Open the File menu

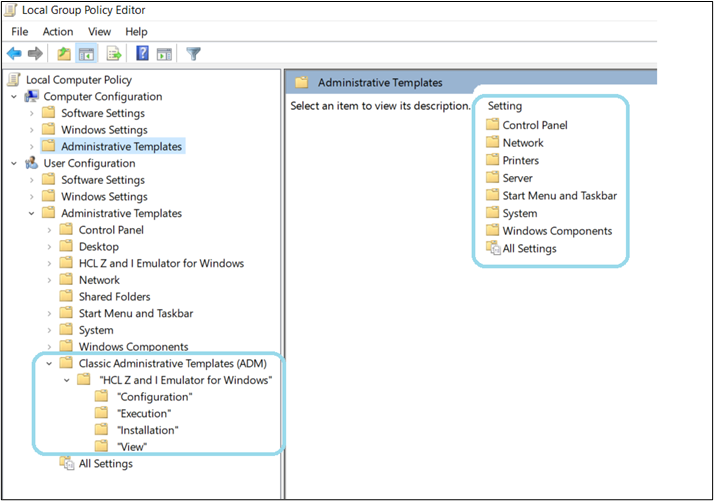tap(19, 32)
